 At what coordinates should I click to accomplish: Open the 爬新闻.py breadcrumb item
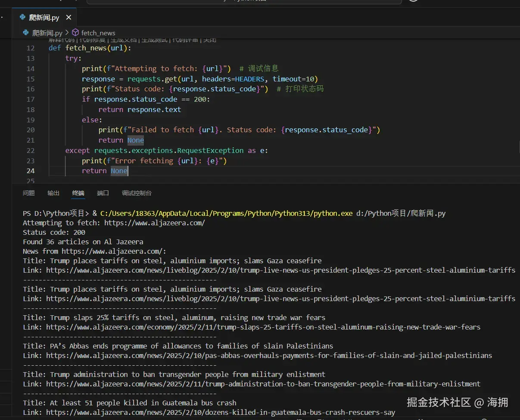(47, 33)
